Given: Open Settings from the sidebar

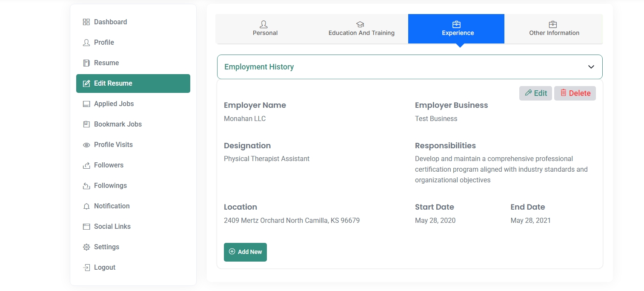Looking at the screenshot, I should coord(133,247).
